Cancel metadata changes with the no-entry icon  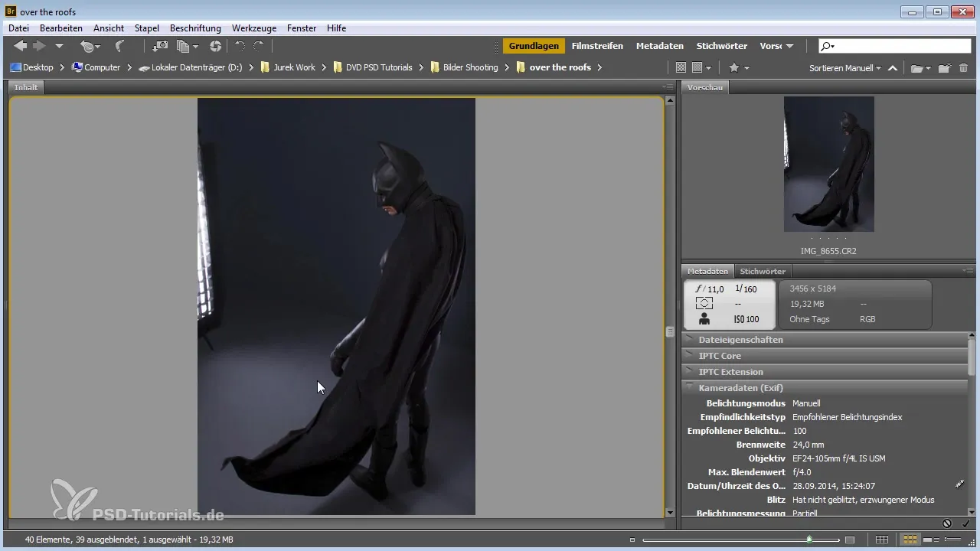[947, 523]
